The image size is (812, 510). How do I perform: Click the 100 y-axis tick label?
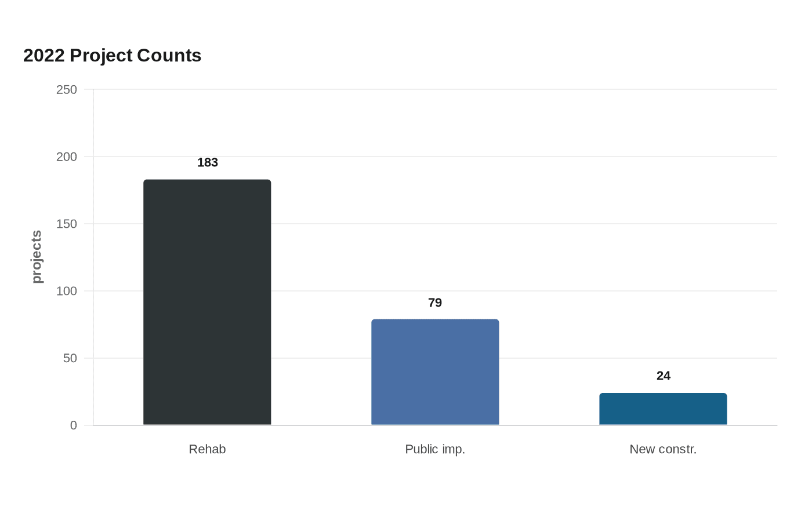67,291
